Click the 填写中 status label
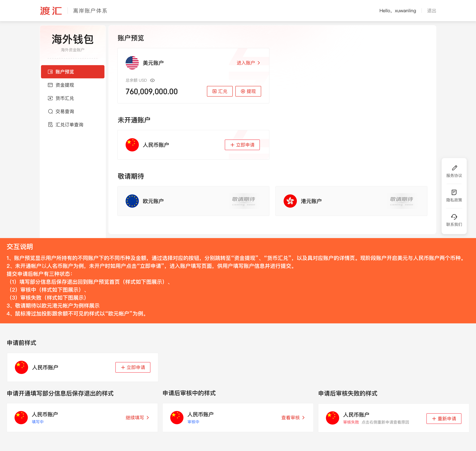The height and width of the screenshot is (451, 476). [38, 422]
